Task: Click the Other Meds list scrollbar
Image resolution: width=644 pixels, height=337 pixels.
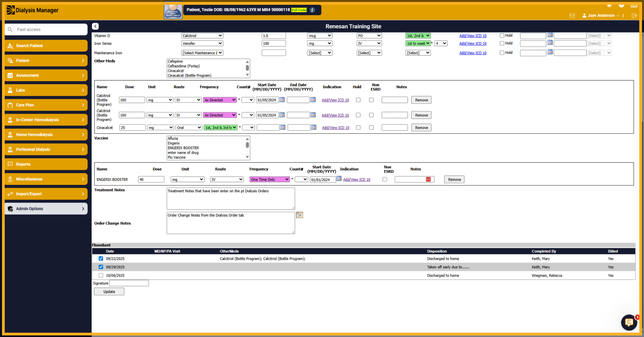Action: click(247, 68)
